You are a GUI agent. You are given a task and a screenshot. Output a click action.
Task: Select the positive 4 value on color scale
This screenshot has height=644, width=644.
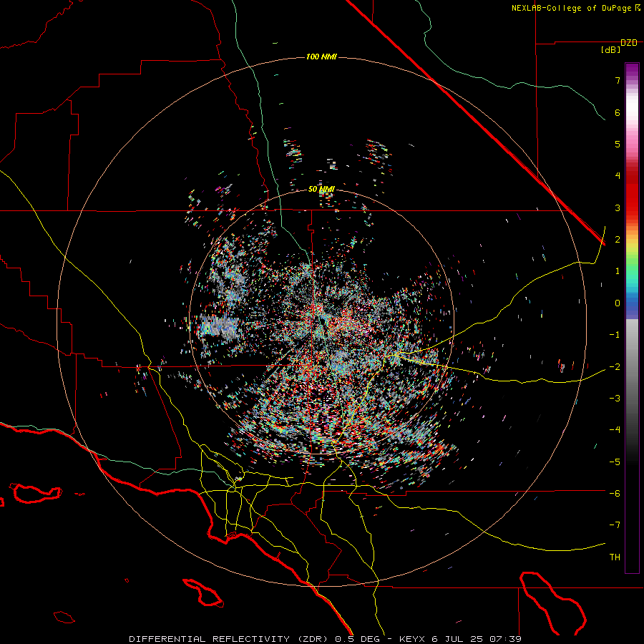(x=618, y=176)
